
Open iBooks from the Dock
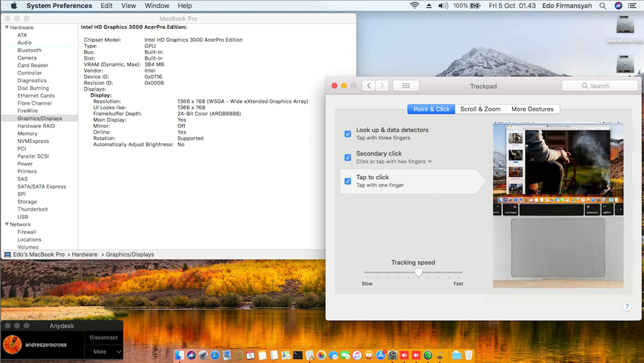pos(369,355)
